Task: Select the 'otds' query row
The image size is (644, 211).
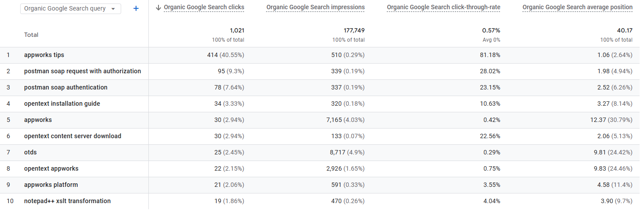Action: 30,153
